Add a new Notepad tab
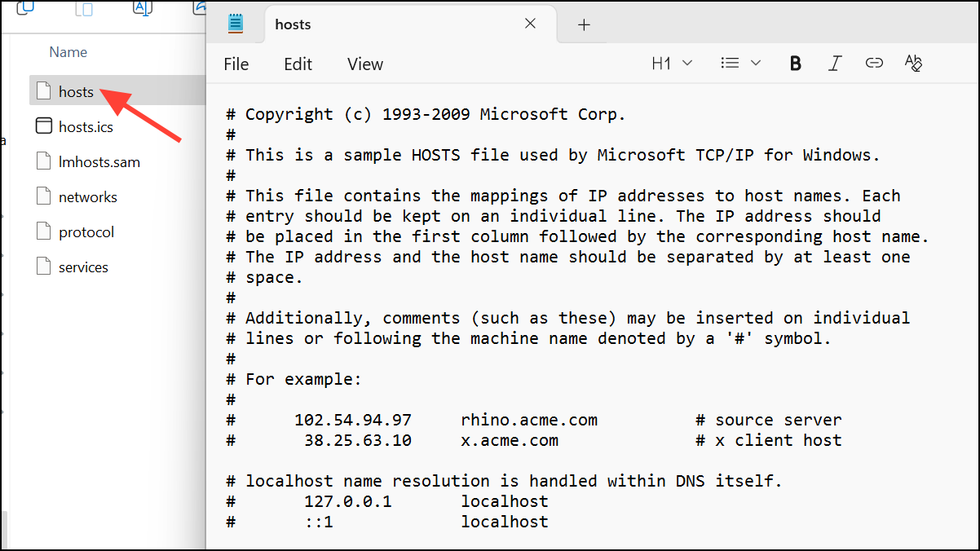This screenshot has width=980, height=551. pos(584,24)
